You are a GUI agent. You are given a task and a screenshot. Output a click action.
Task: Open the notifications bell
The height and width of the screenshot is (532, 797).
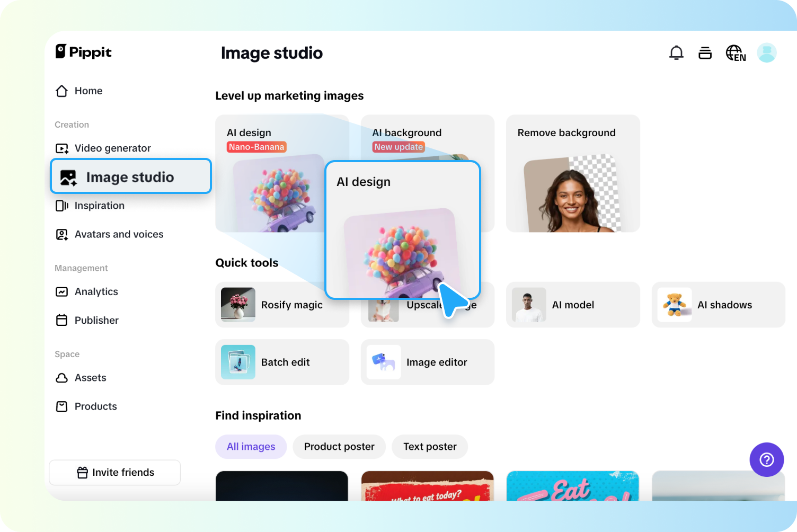click(676, 52)
